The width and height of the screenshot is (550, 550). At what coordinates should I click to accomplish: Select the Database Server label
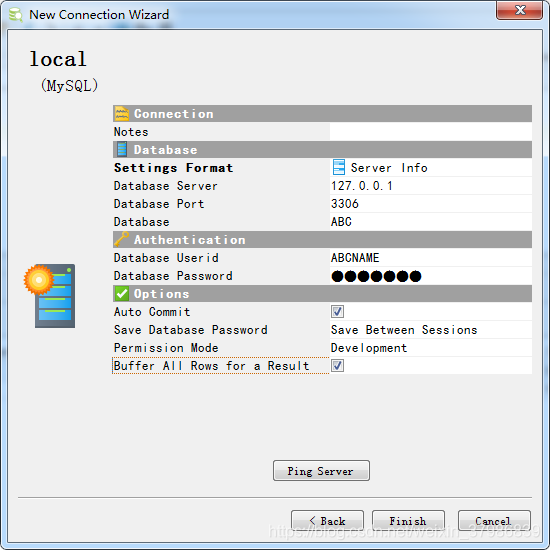click(166, 186)
